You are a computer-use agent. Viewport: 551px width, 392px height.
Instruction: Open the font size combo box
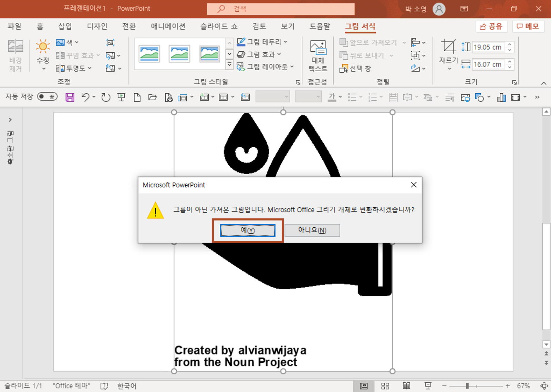tap(308, 97)
